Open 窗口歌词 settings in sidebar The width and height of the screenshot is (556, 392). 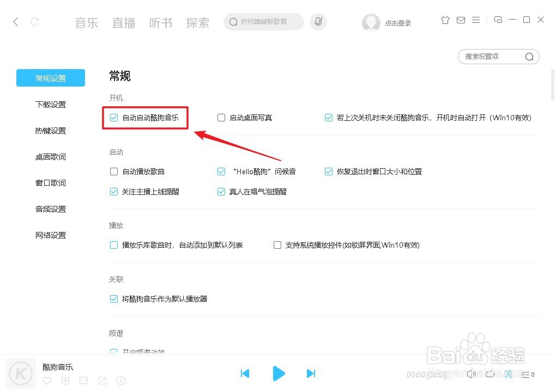coord(51,183)
